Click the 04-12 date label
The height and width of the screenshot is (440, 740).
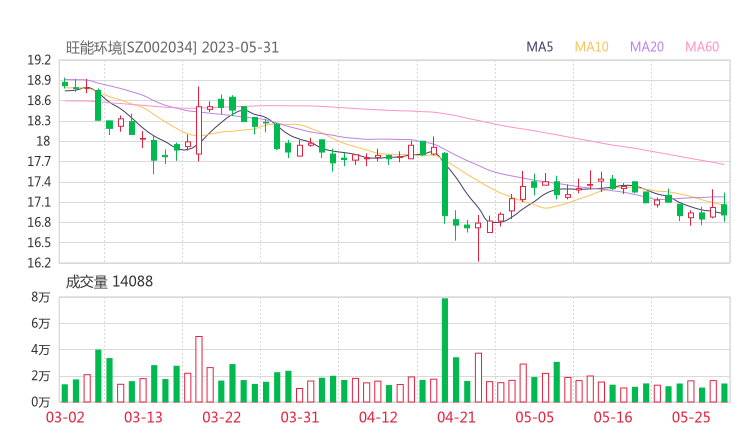click(x=378, y=417)
